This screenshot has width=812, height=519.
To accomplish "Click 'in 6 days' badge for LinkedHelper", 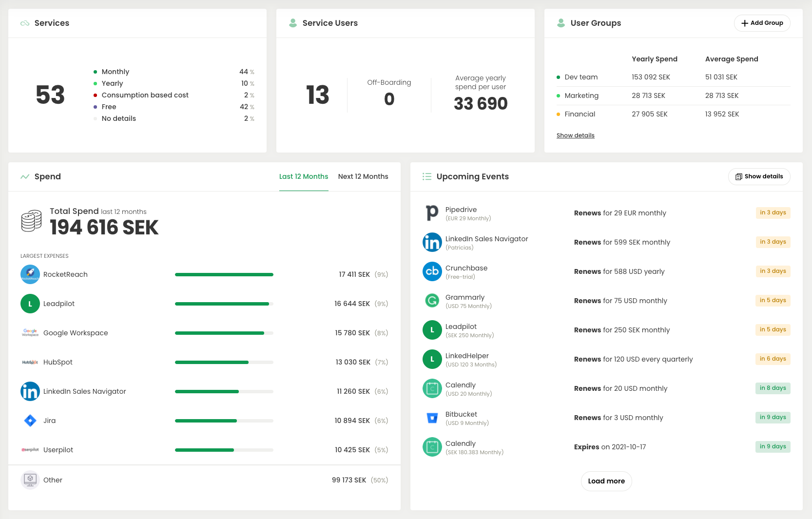I will pos(773,359).
